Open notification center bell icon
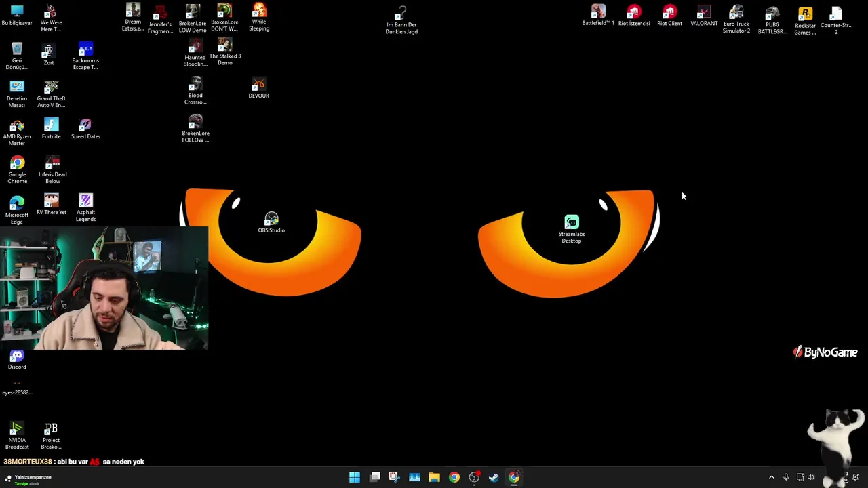Viewport: 868px width, 488px height. tap(856, 477)
